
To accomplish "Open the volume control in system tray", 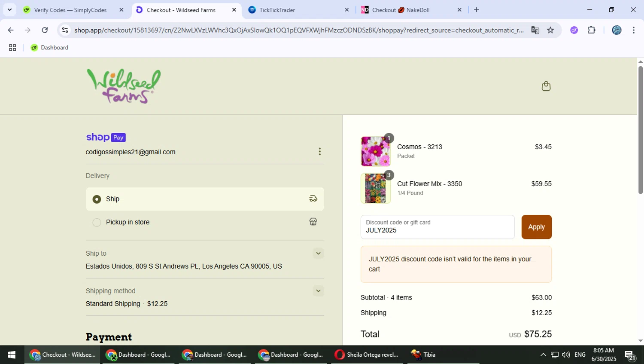I will pyautogui.click(x=566, y=355).
